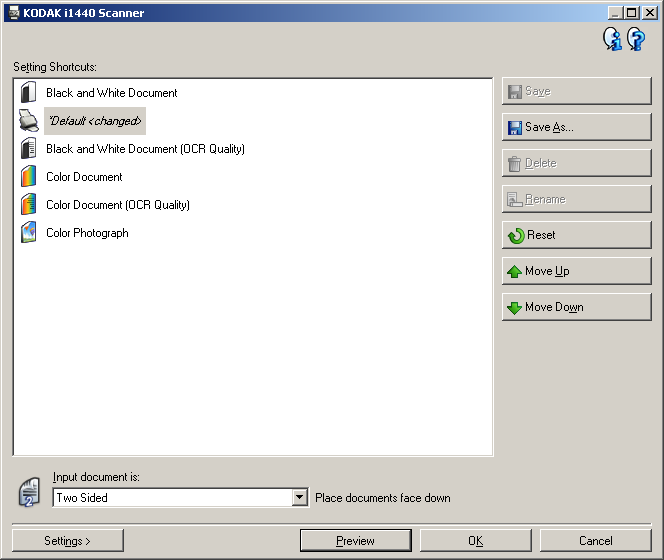Screen dimensions: 664x560
Task: Select the Black and White Document shortcut
Action: tap(111, 93)
